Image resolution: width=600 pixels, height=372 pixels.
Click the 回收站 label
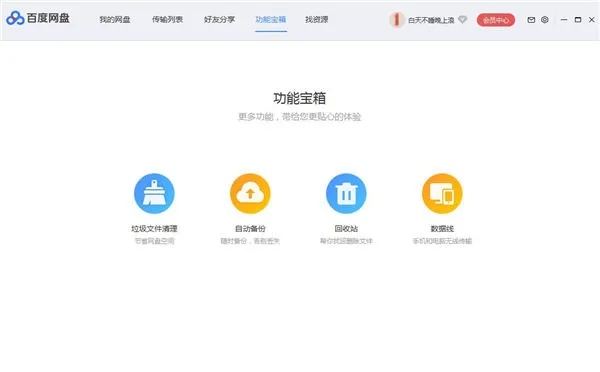click(x=346, y=228)
